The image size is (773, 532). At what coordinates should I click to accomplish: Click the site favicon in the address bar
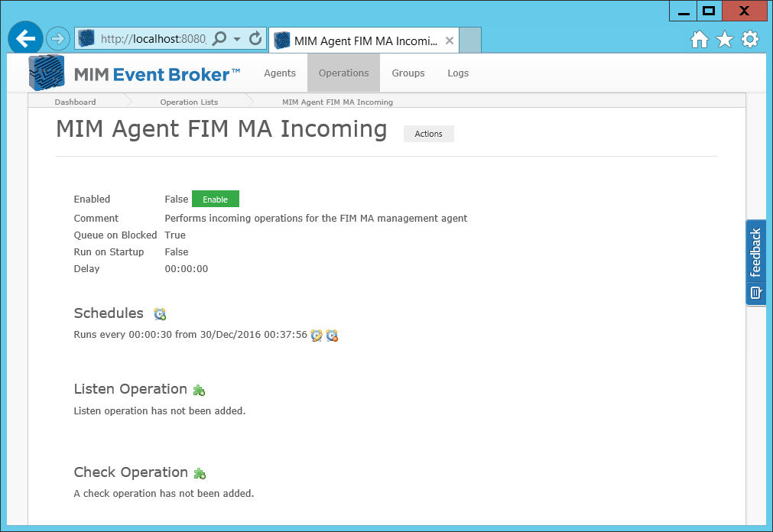[x=86, y=38]
